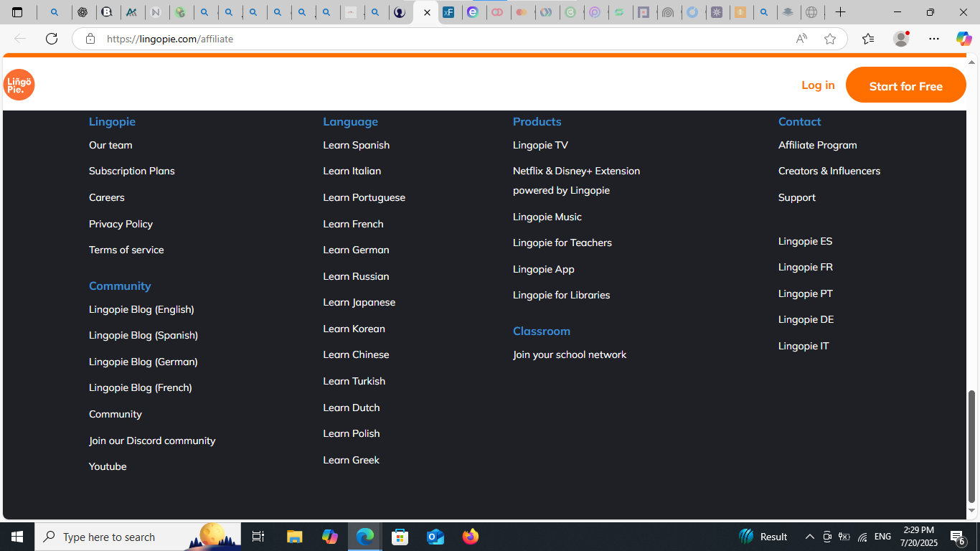The width and height of the screenshot is (980, 551).
Task: Open Join our Discord community link
Action: click(152, 441)
